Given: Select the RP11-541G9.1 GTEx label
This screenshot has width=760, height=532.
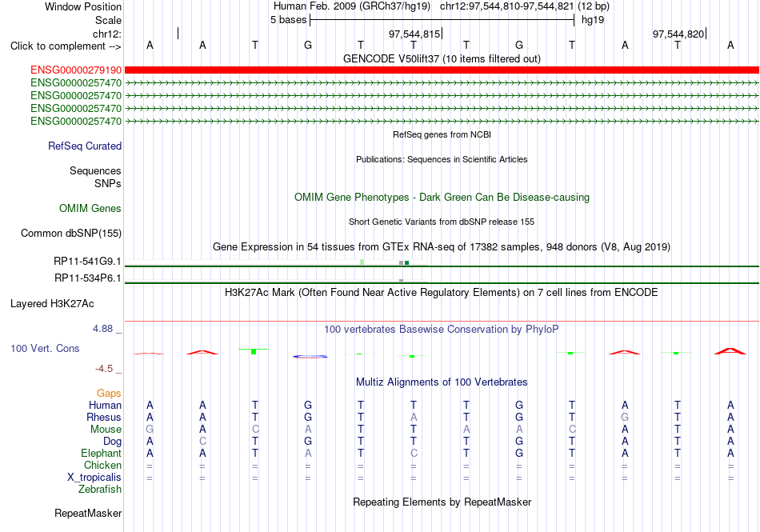Looking at the screenshot, I should coord(87,261).
